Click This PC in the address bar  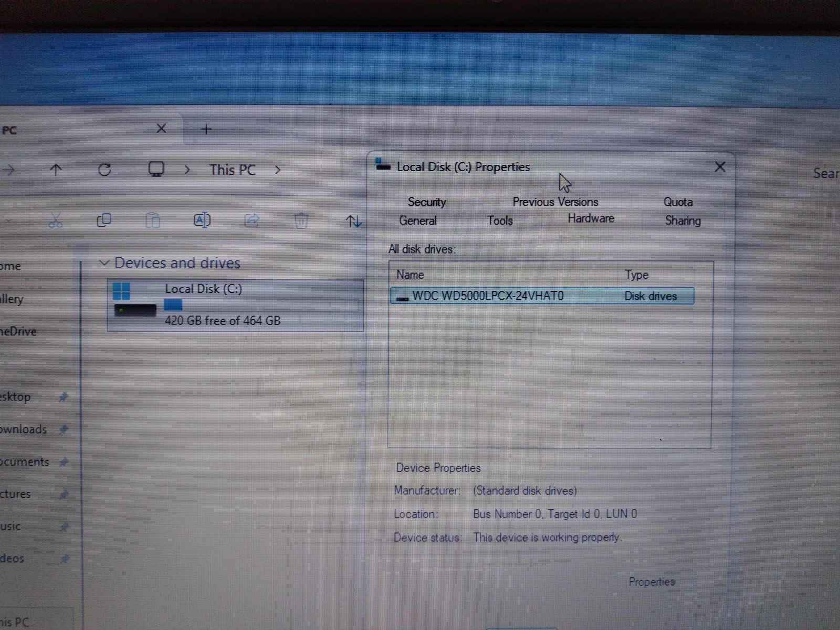[233, 170]
